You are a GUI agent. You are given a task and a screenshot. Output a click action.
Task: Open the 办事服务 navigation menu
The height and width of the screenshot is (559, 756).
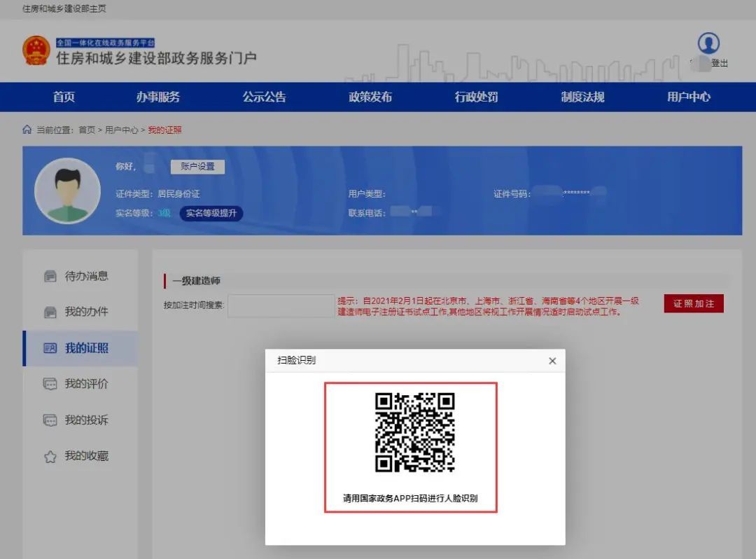pos(158,97)
